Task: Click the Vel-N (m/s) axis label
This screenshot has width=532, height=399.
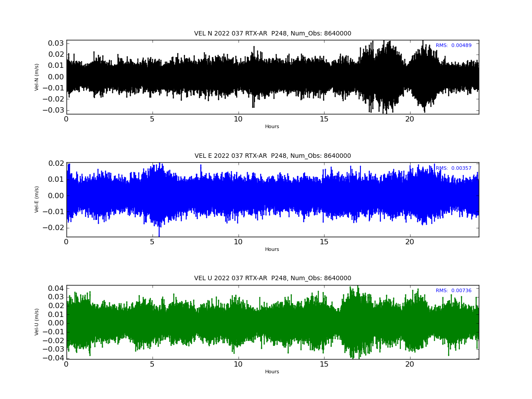Action: pyautogui.click(x=37, y=77)
